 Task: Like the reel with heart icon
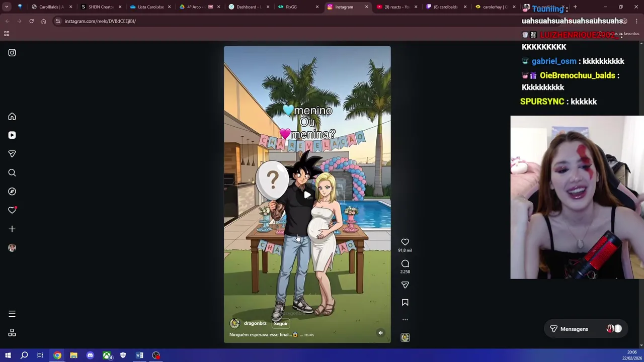405,242
